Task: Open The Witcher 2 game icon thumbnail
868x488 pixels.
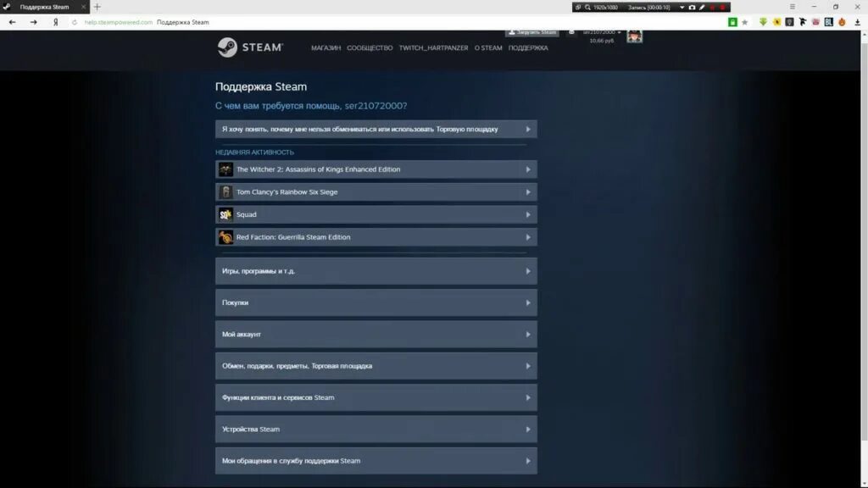Action: click(225, 169)
